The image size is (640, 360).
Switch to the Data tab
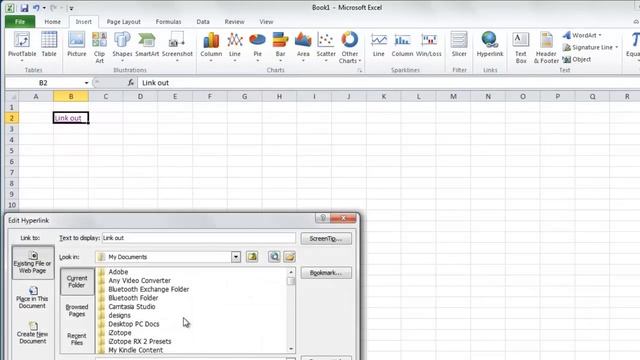[203, 22]
